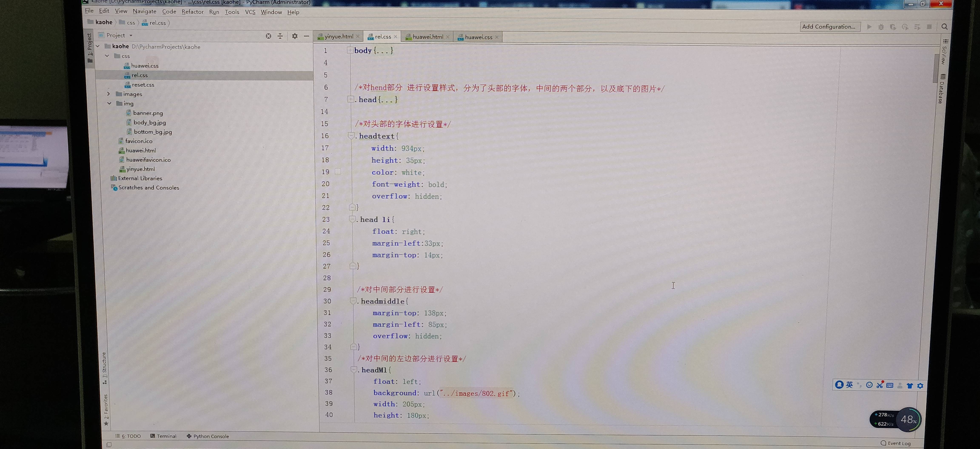Select reset.css in the project tree
This screenshot has height=449, width=980.
[x=143, y=85]
